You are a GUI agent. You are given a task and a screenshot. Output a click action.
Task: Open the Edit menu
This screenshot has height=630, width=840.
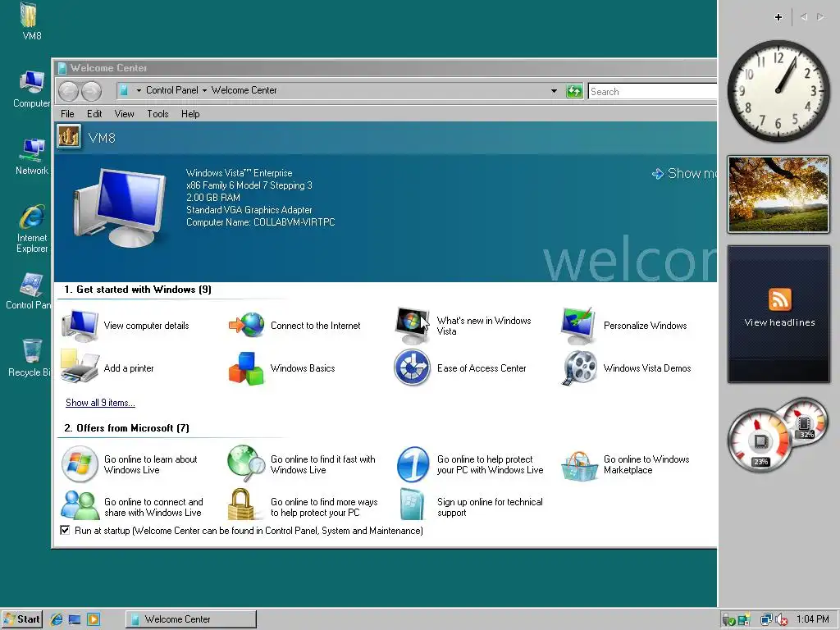(x=94, y=113)
